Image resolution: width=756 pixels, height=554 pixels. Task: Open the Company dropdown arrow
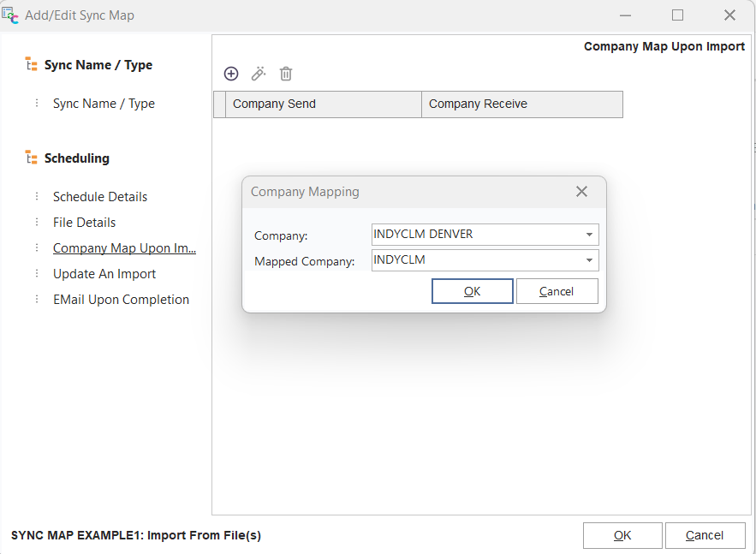(589, 235)
